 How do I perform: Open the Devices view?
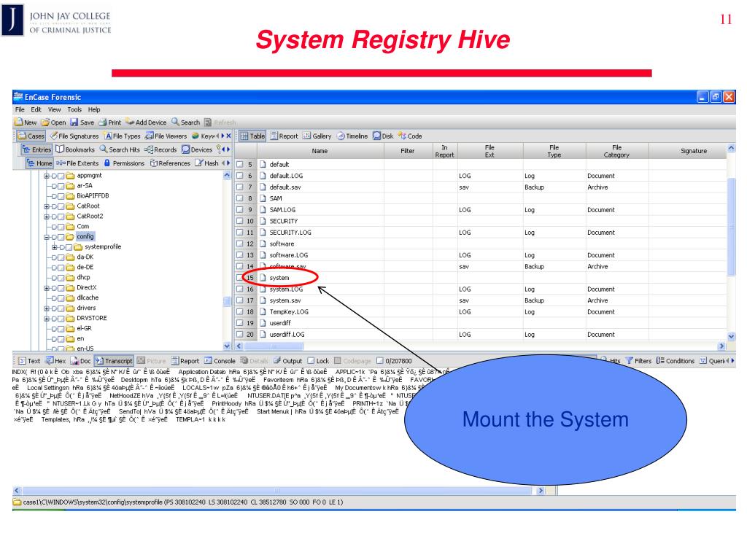(197, 149)
